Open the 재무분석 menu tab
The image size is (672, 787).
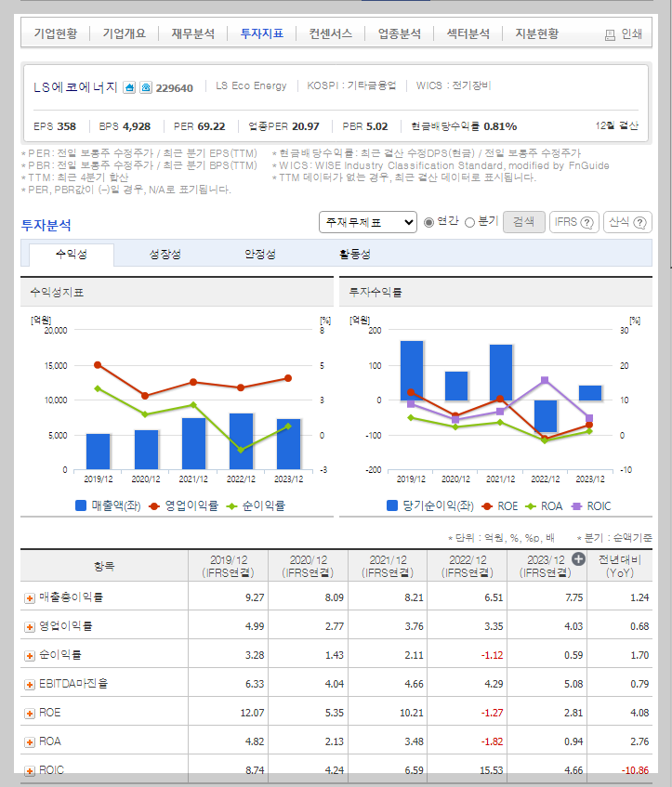[x=192, y=33]
